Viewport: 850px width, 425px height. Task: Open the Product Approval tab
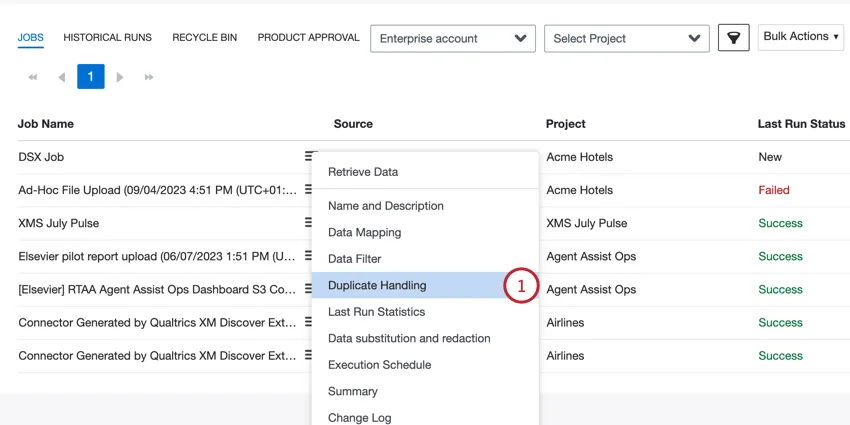(x=308, y=38)
